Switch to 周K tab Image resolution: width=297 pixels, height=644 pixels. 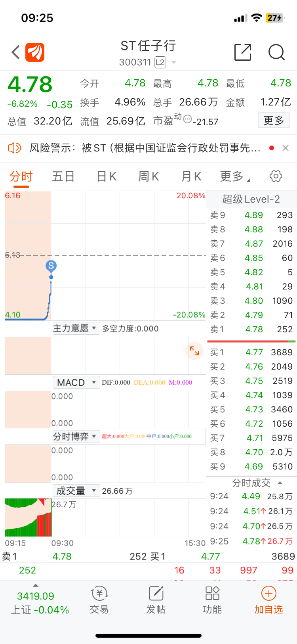(148, 176)
